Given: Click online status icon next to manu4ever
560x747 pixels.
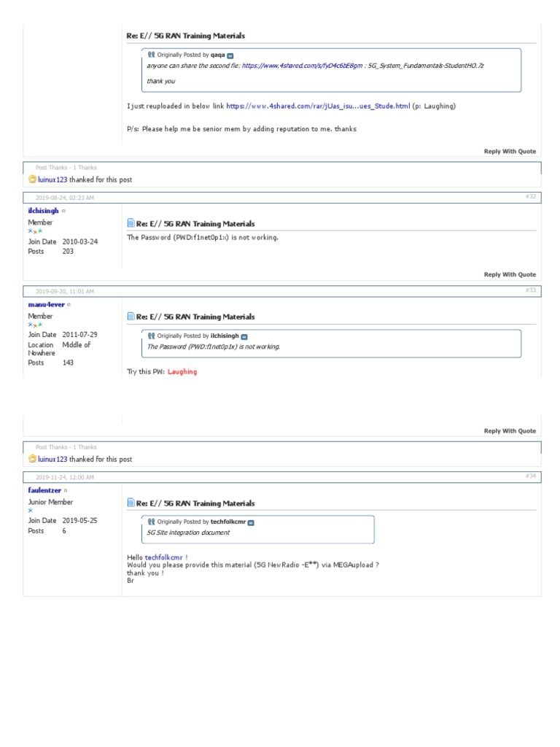Looking at the screenshot, I should (69, 304).
